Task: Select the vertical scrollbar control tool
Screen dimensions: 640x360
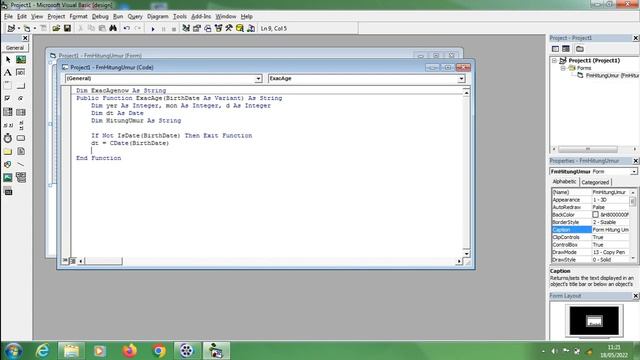Action: pyautogui.click(x=21, y=125)
